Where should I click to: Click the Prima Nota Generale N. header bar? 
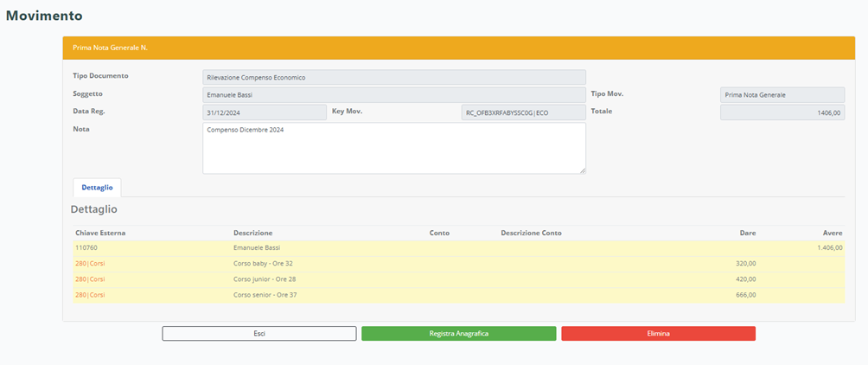458,48
